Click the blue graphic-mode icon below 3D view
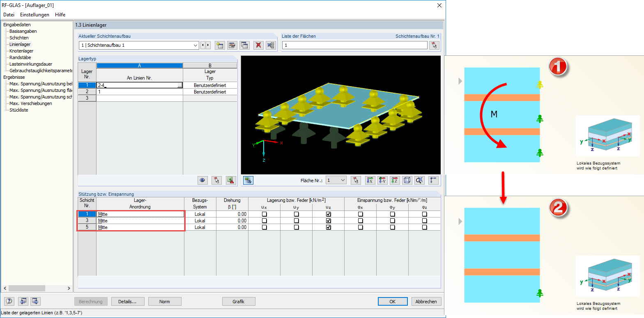This screenshot has width=644, height=318. 248,180
